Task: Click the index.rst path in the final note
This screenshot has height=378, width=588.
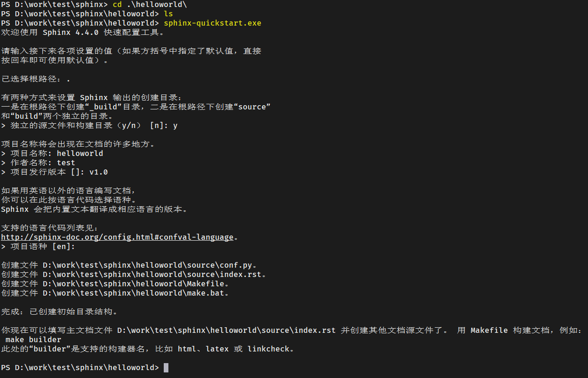Action: coord(227,331)
